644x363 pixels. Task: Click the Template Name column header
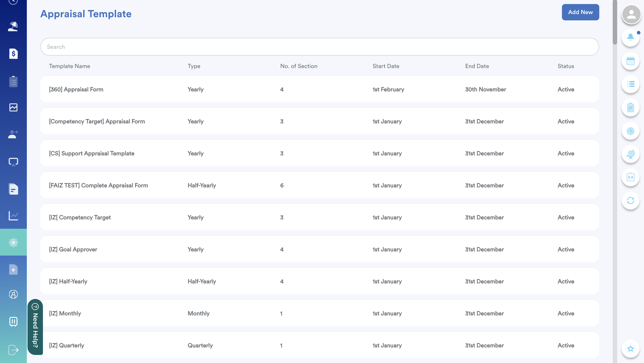click(70, 66)
